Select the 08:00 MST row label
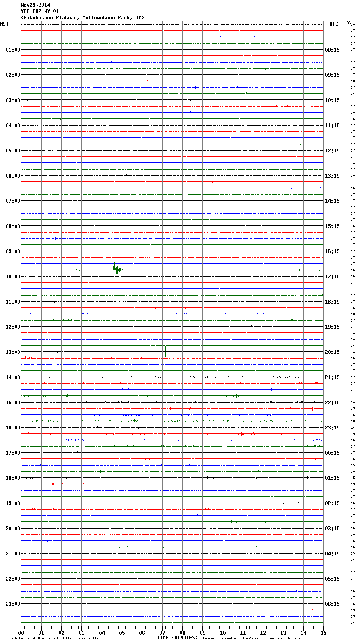357x644 pixels. point(13,226)
